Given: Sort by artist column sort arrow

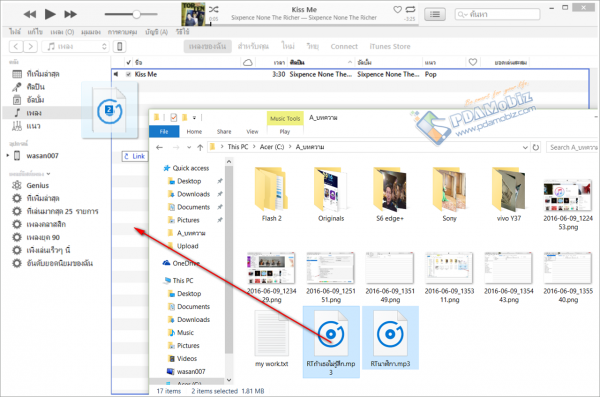Looking at the screenshot, I should 350,62.
